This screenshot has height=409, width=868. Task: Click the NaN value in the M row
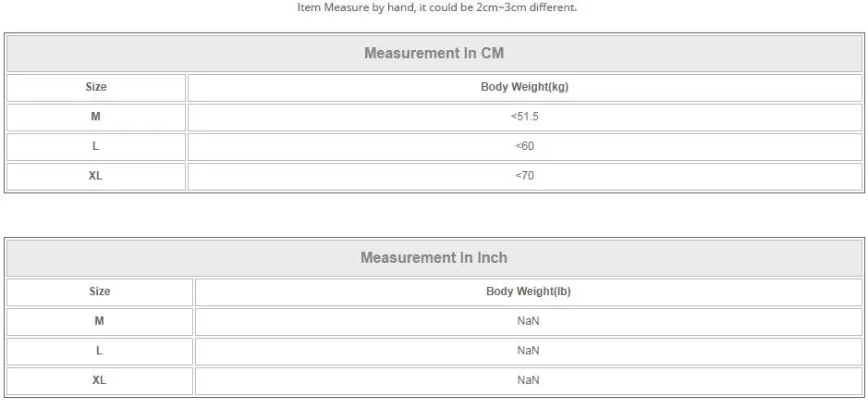click(529, 321)
